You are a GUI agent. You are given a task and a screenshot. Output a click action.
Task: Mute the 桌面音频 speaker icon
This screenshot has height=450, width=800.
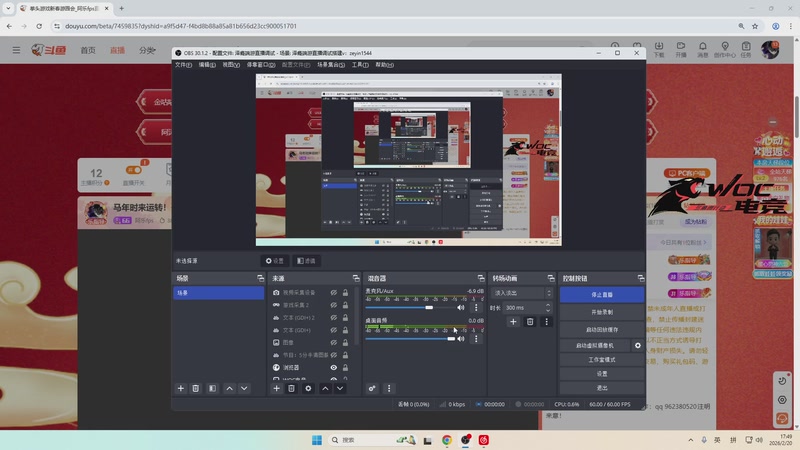click(x=461, y=339)
